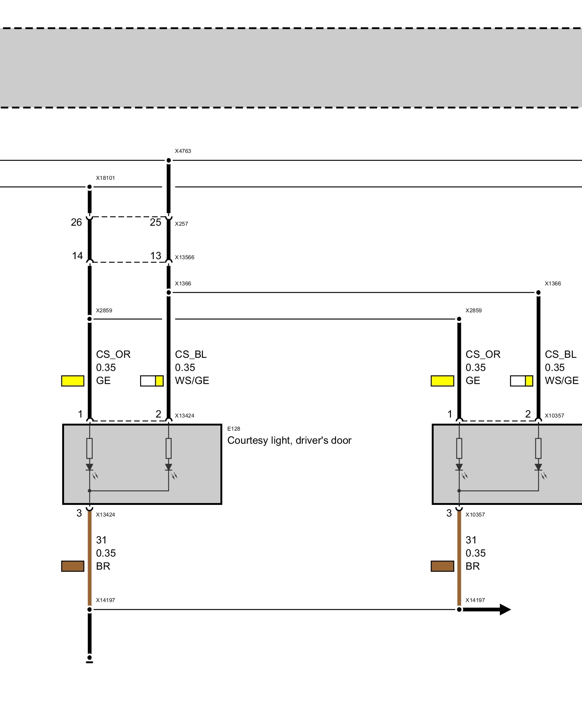Click the E128 component code
Viewport: 582px width, 728px height.
click(x=234, y=429)
